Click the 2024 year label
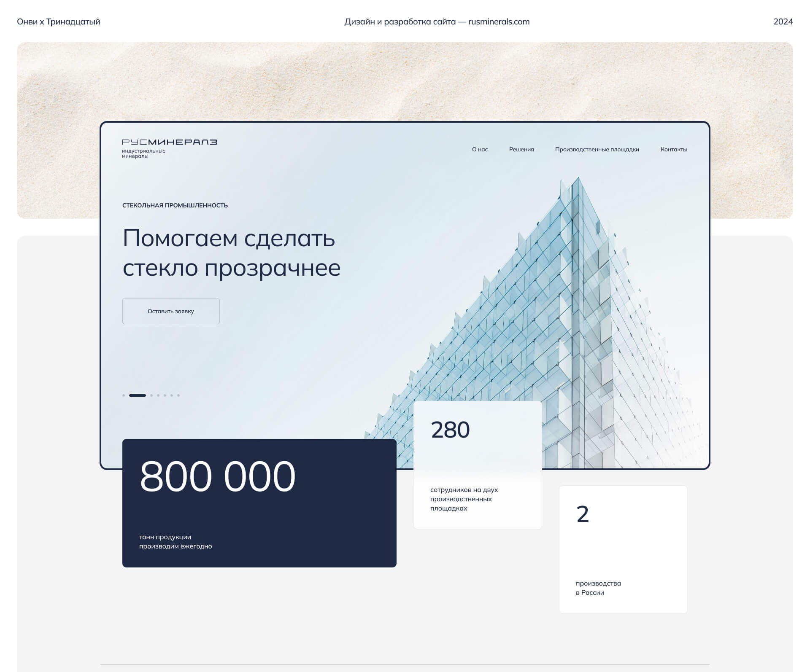This screenshot has height=672, width=810. (783, 22)
